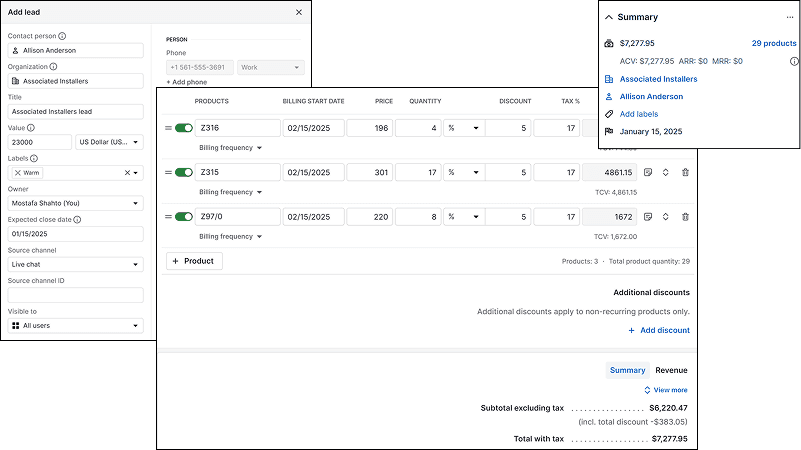This screenshot has width=801, height=450.
Task: Click the January 15, 2025 date text
Action: tap(651, 131)
